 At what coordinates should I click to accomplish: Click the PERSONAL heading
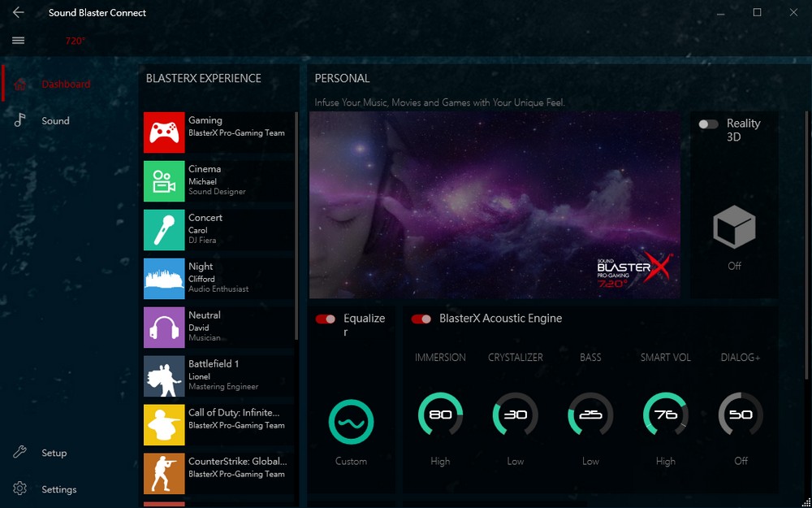click(x=343, y=78)
